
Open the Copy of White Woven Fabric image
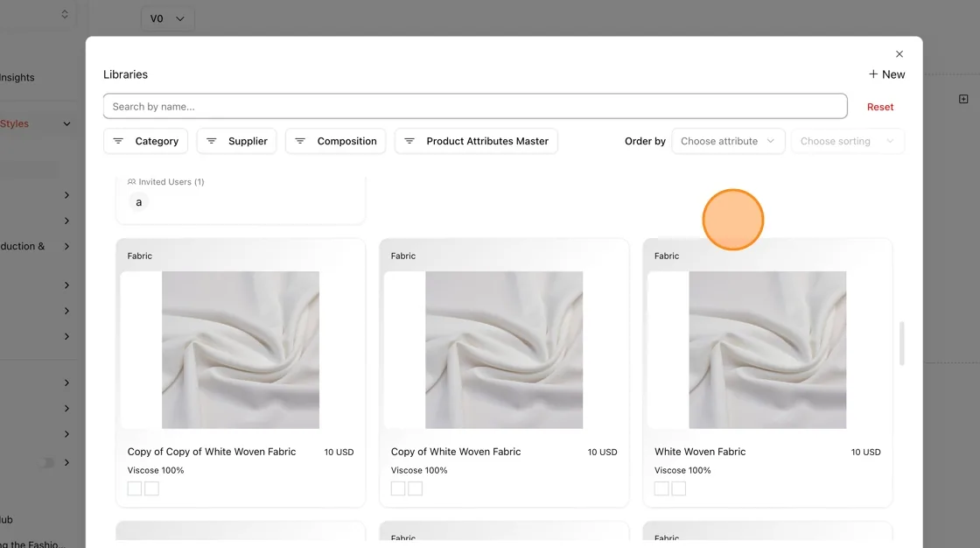(x=504, y=349)
